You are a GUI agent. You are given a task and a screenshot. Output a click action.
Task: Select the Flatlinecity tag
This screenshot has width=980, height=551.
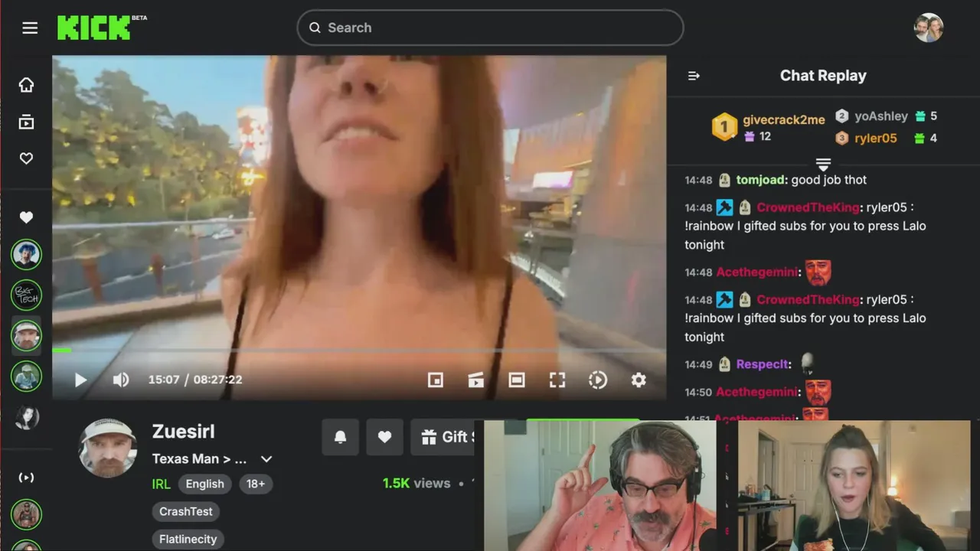click(x=188, y=539)
